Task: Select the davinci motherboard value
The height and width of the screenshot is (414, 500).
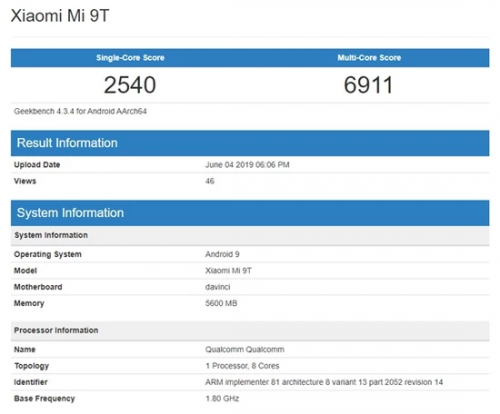Action: point(218,287)
